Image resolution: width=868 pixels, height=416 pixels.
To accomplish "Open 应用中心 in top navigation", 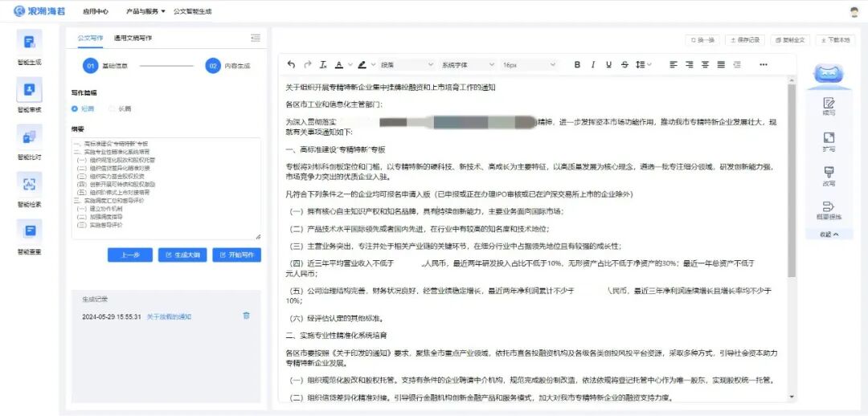I will (x=95, y=11).
